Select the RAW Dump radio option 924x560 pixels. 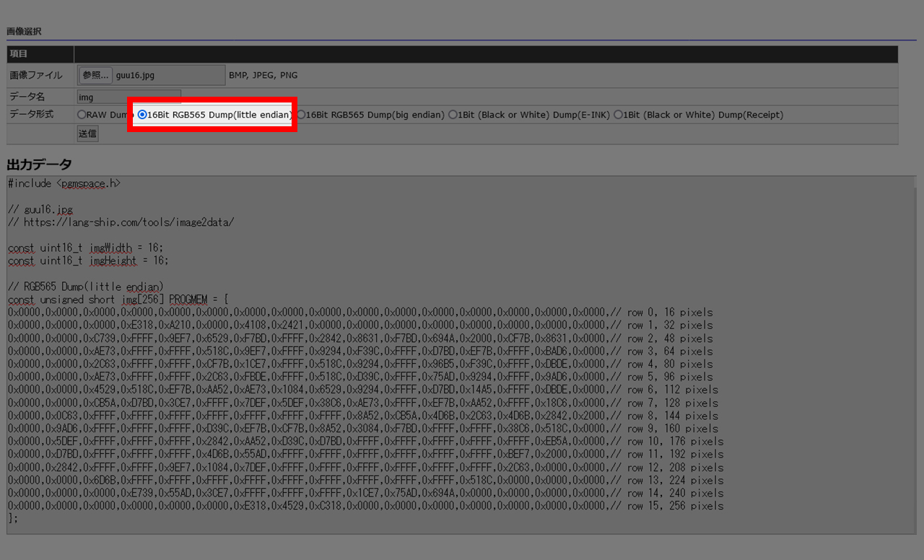(x=82, y=115)
